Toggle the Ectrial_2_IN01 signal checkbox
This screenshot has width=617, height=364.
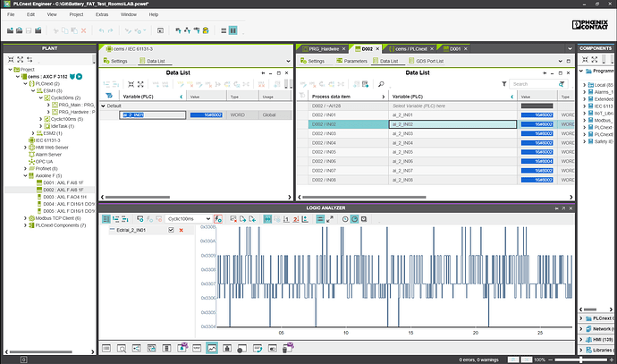tap(172, 231)
